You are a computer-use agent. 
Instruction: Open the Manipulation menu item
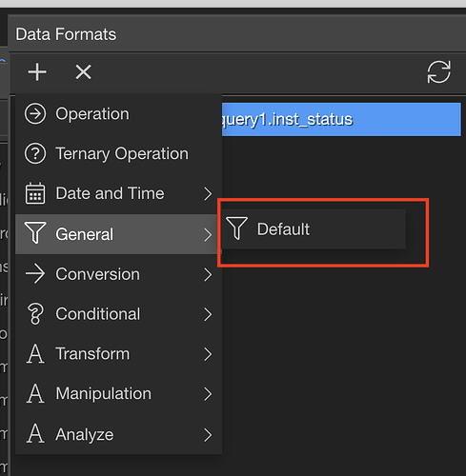pos(118,393)
